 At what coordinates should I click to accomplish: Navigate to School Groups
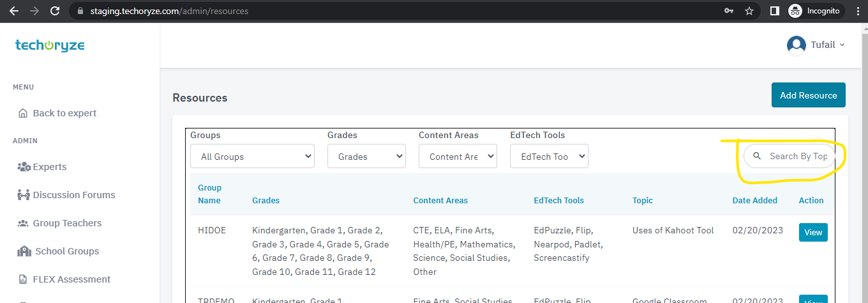pos(67,251)
